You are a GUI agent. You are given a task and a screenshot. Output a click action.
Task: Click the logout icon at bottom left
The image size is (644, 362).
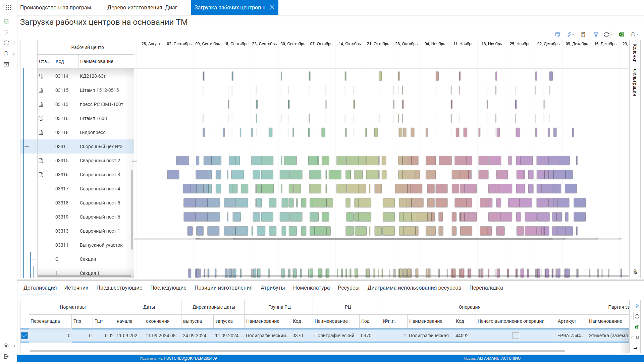(6, 356)
